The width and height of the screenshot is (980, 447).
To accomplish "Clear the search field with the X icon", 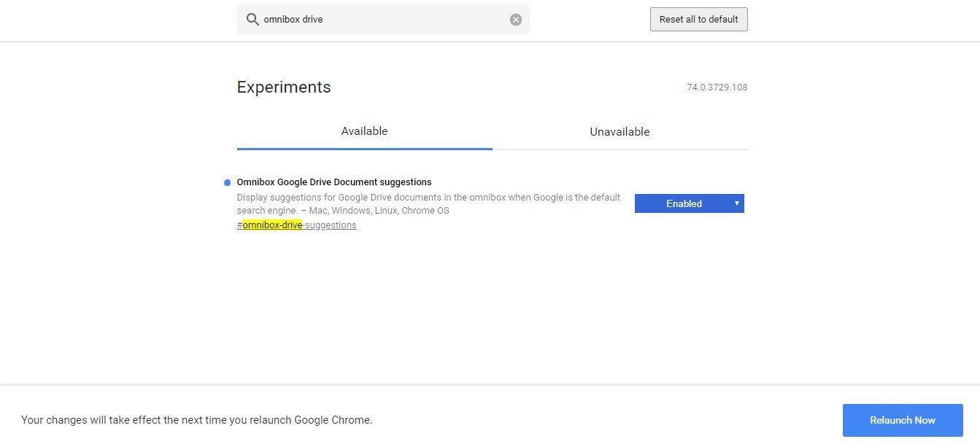I will pos(516,20).
